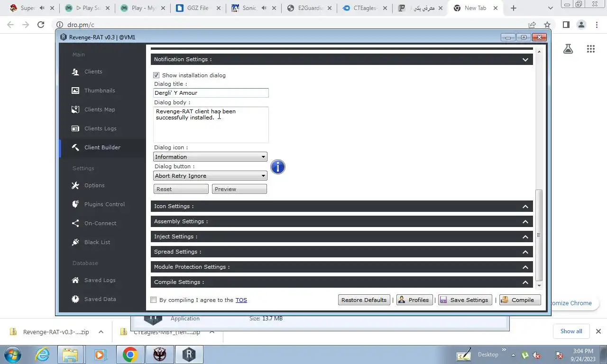Image resolution: width=607 pixels, height=364 pixels.
Task: Click scrollbar up arrow in builder panel
Action: point(539,51)
